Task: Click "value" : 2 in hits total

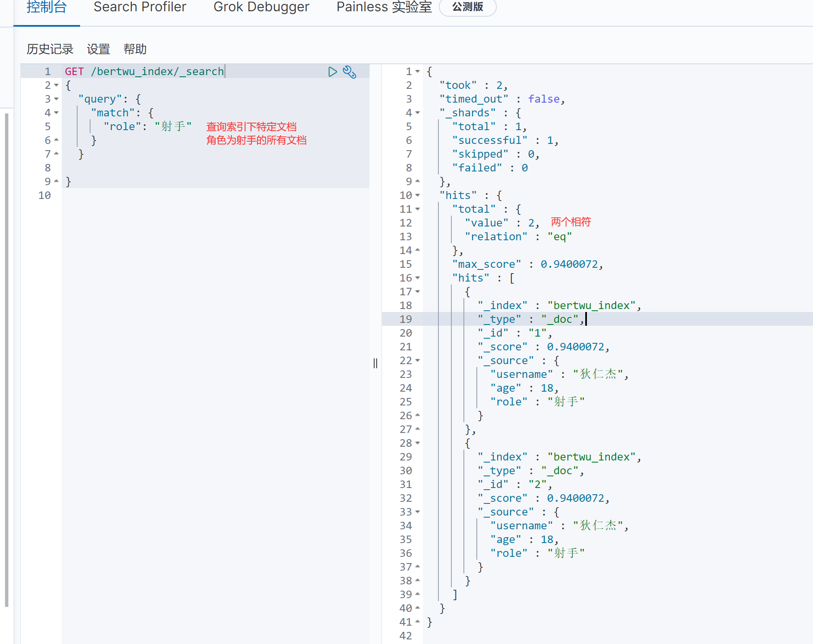Action: click(x=502, y=223)
